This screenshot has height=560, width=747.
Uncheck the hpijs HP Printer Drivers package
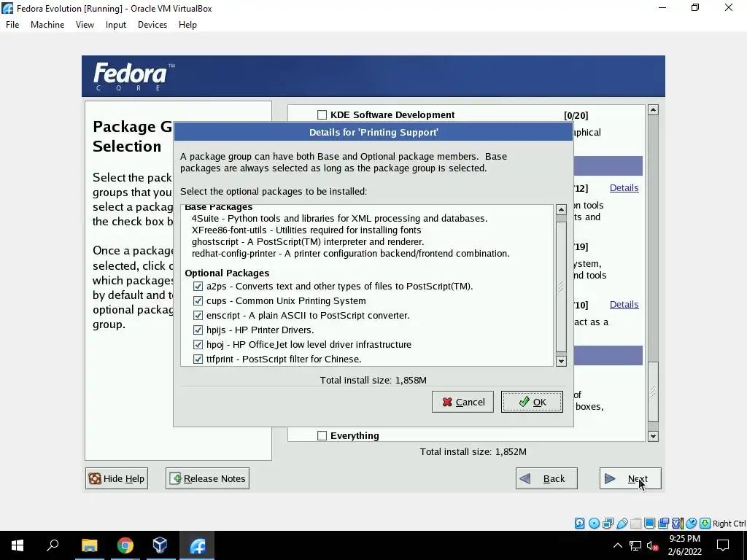pos(198,330)
